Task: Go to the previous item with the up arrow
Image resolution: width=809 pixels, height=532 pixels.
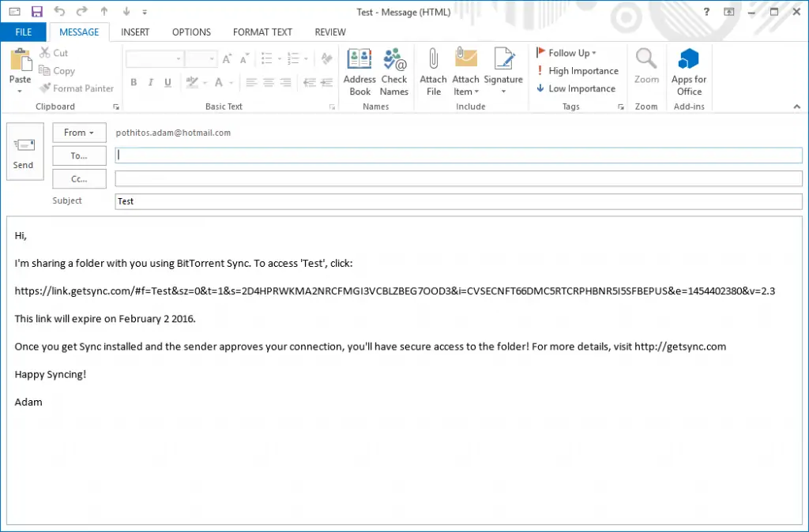Action: click(104, 11)
